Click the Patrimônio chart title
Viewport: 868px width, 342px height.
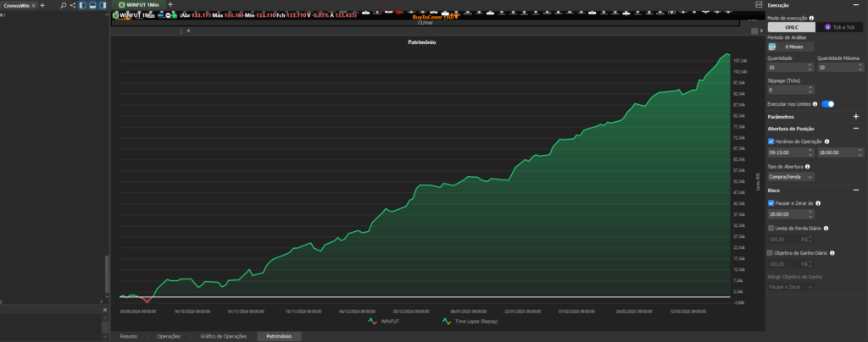422,42
